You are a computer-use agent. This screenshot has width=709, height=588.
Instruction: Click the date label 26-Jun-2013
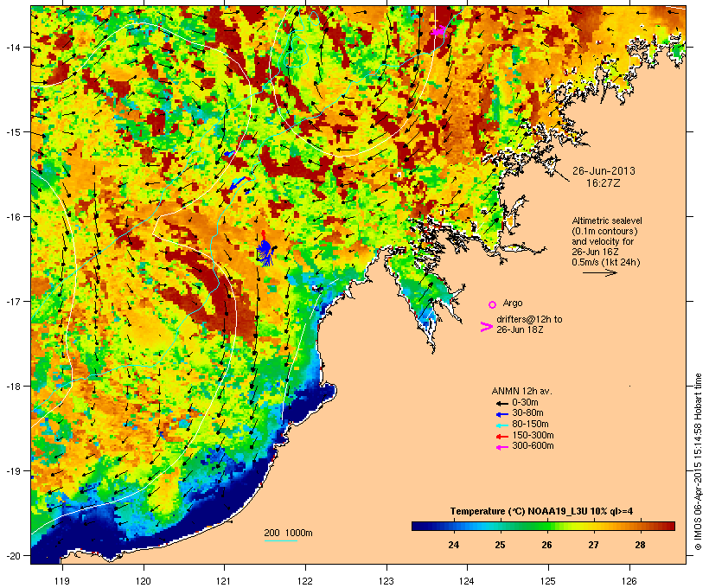tap(604, 171)
